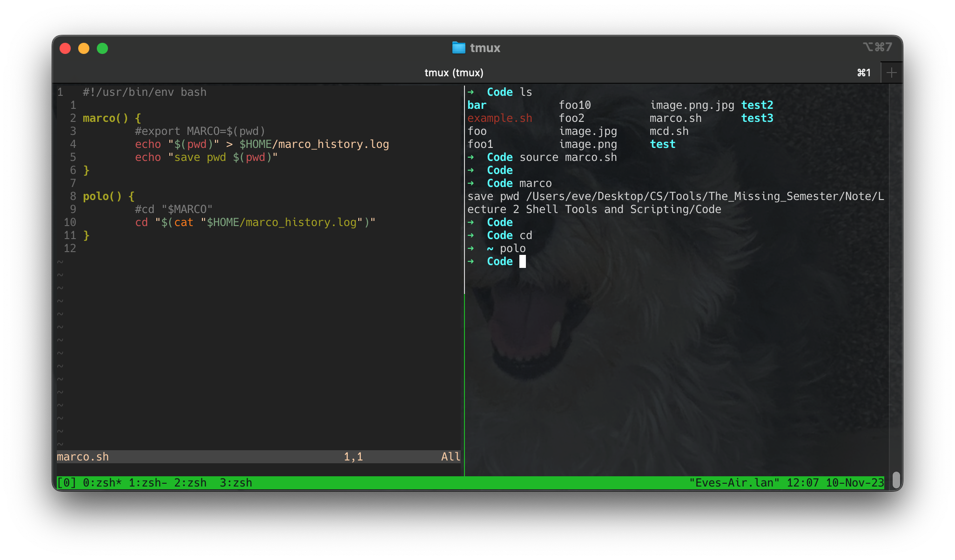The image size is (955, 560).
Task: Switch to tmux window 3:zsh
Action: coord(235,482)
